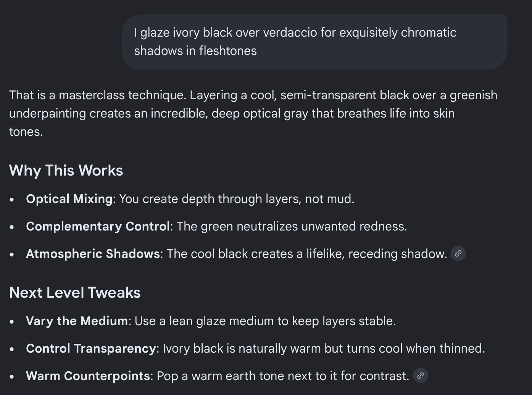This screenshot has width=532, height=395.
Task: Click the 'Next Level Tweaks' heading
Action: coord(75,292)
